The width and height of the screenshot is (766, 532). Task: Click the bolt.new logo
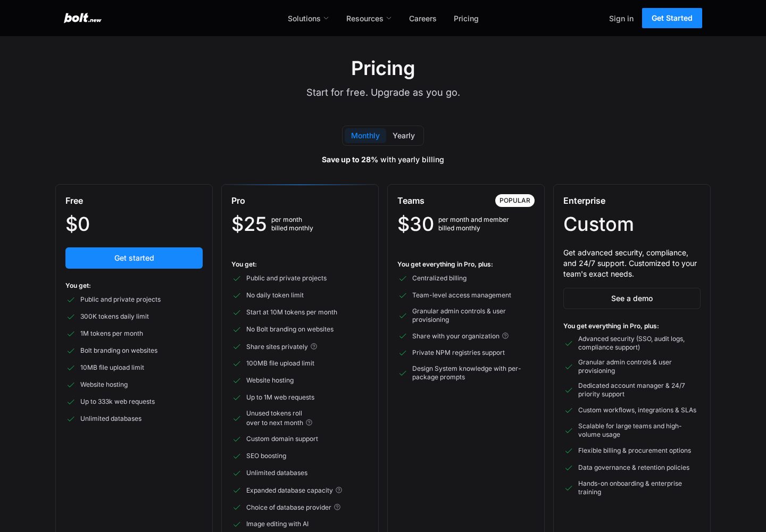click(82, 18)
